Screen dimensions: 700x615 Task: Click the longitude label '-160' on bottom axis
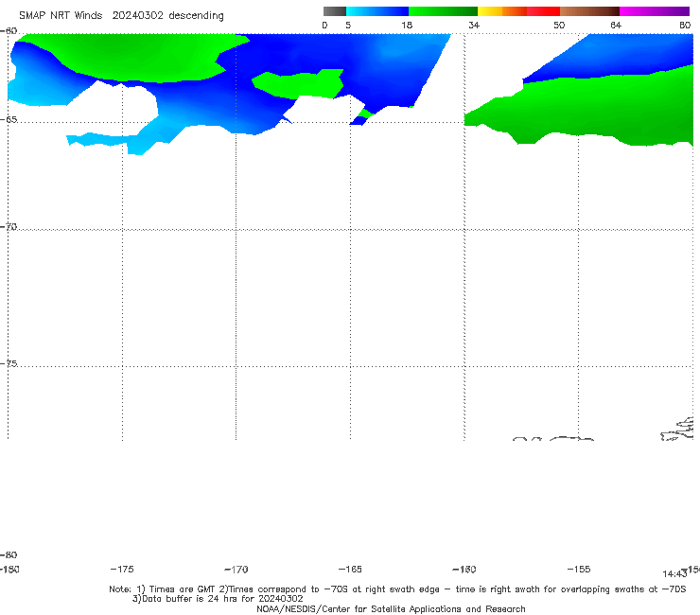464,569
